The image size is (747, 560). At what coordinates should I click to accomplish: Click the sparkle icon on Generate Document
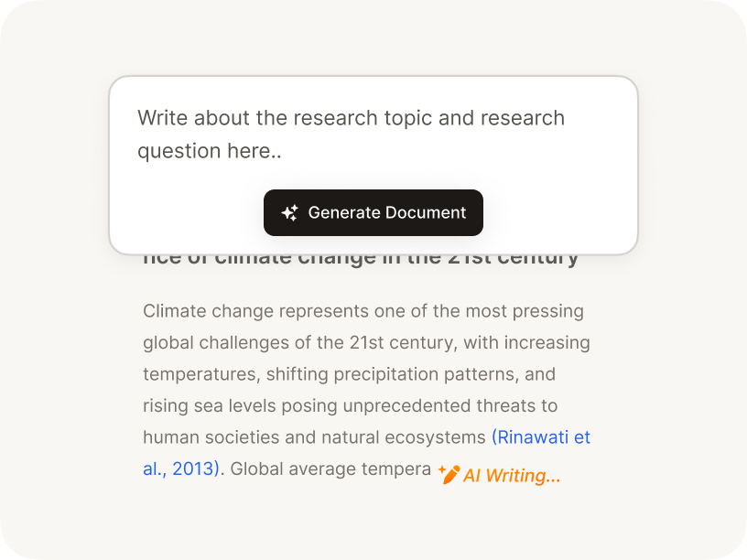tap(289, 213)
